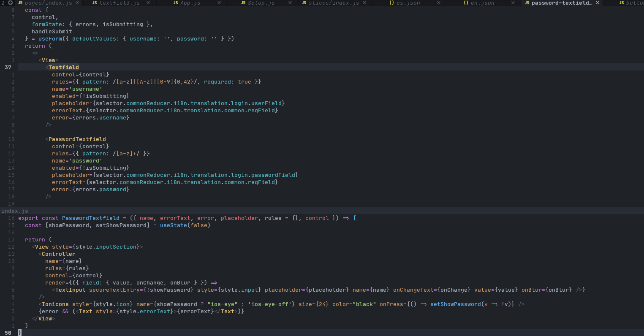Click the secureTextEntry attribute
The image size is (644, 336).
[x=141, y=290]
